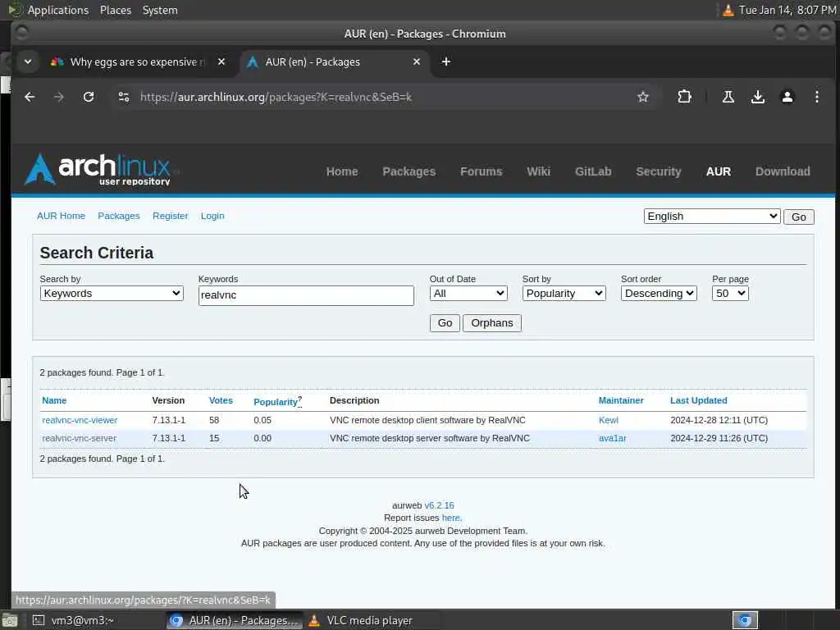840x630 pixels.
Task: Open the Download nav item
Action: (782, 171)
